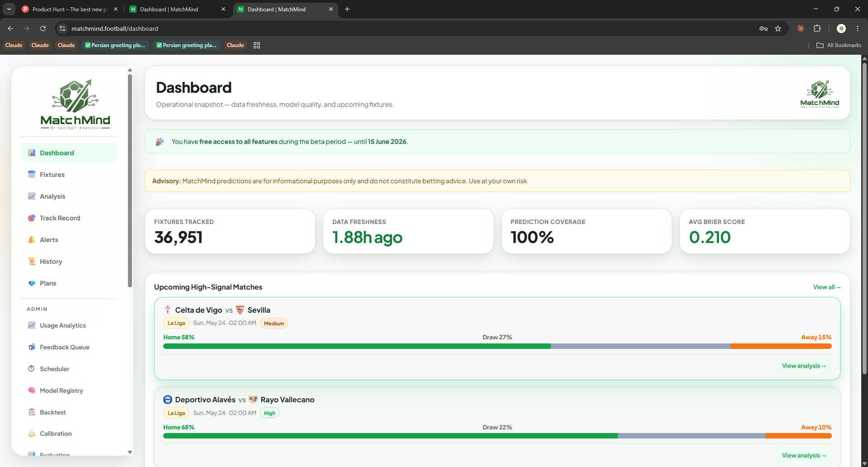868x467 pixels.
Task: Click the Track Record target icon
Action: 32,218
